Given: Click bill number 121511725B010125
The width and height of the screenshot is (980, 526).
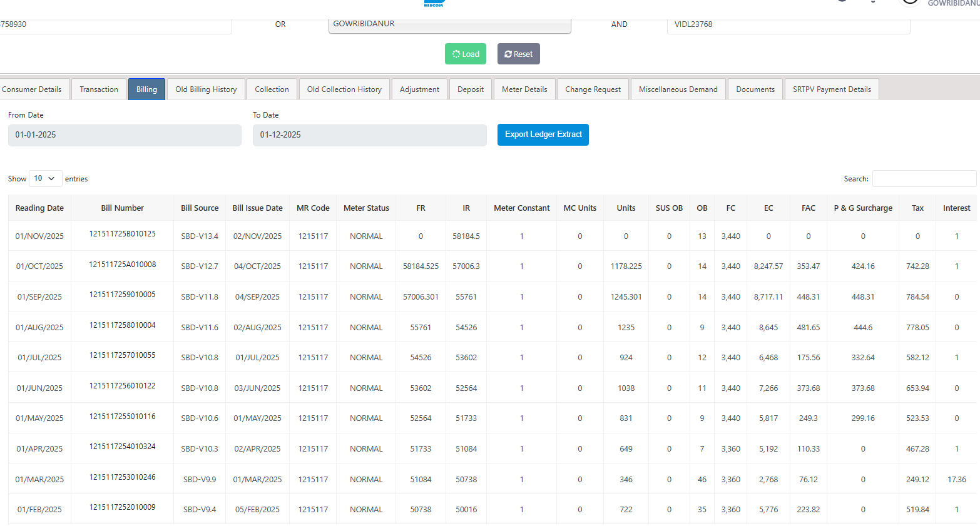Looking at the screenshot, I should coord(123,234).
